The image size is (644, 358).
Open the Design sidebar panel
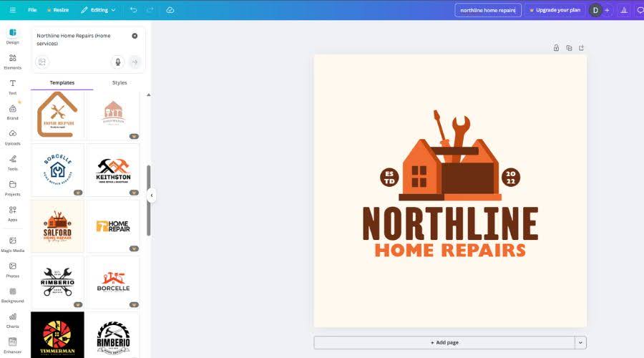tap(13, 37)
